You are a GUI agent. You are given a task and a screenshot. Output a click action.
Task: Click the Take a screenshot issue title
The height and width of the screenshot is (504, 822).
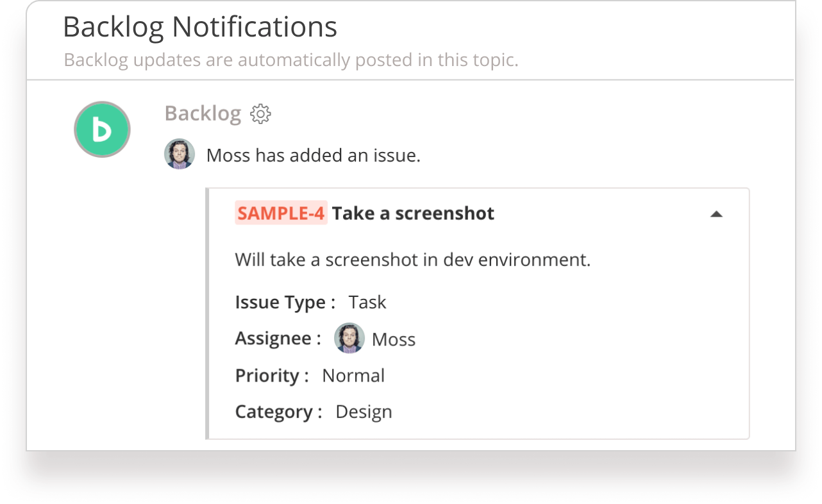pos(413,214)
